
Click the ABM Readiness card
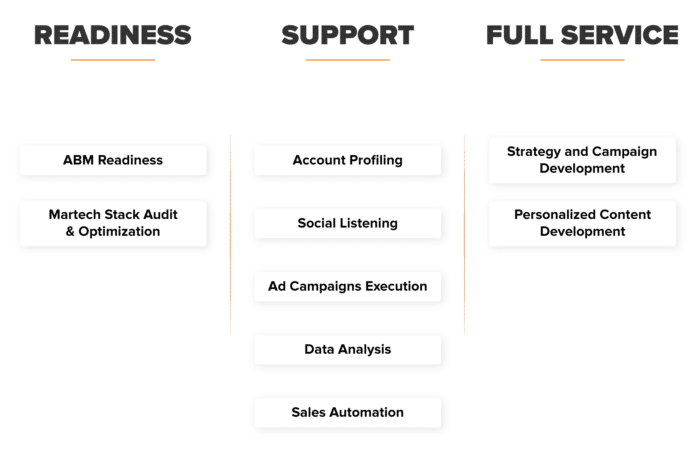click(113, 160)
